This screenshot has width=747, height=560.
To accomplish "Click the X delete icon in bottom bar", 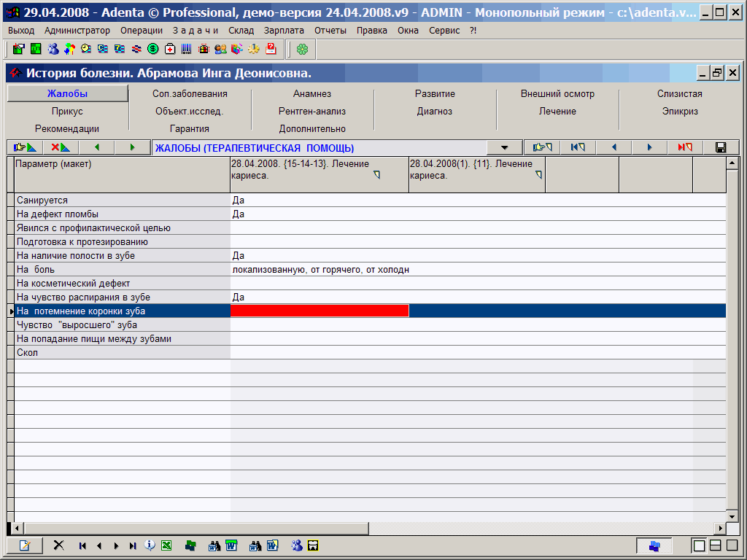I will [x=59, y=545].
